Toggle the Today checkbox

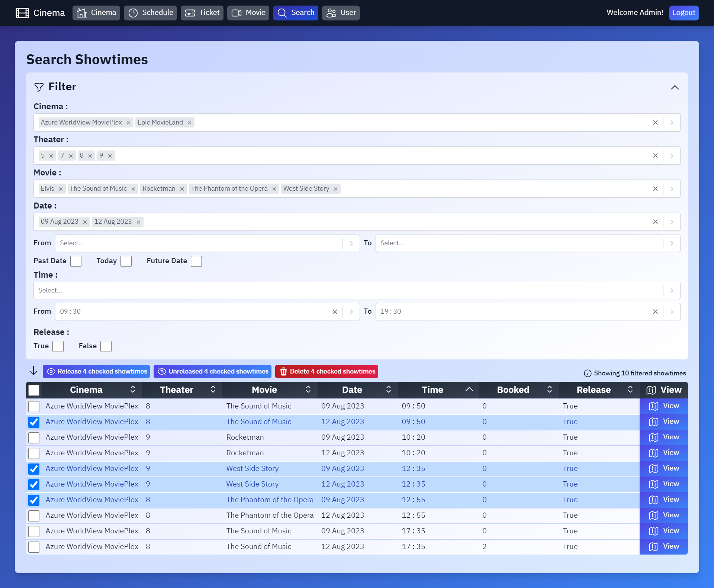pos(126,261)
